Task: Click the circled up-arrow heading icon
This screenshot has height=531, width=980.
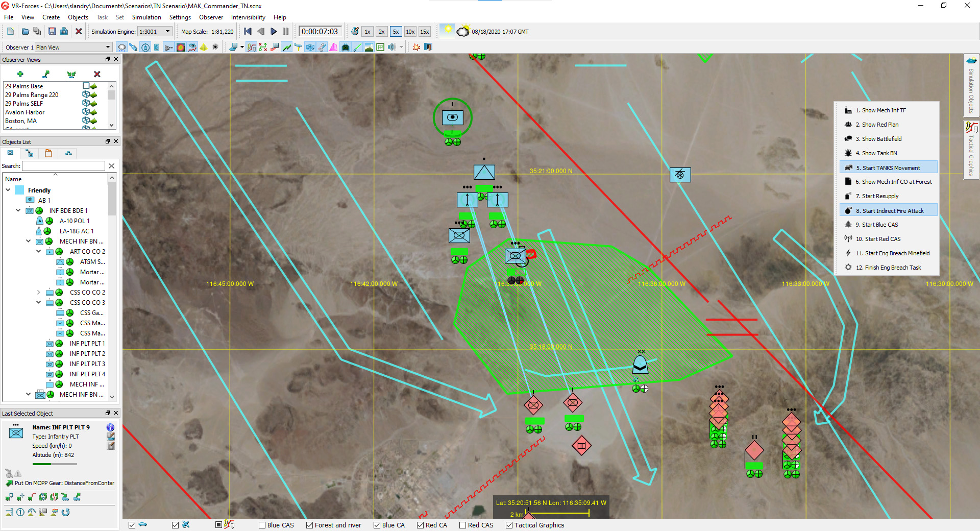Action: click(20, 512)
